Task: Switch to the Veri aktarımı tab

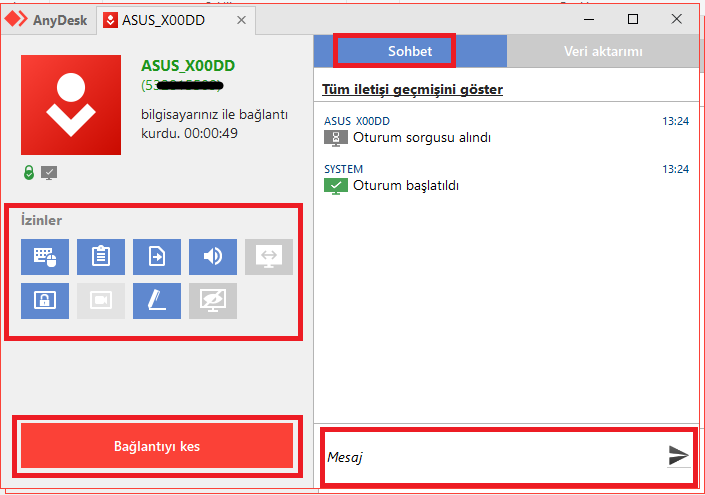Action: pos(603,51)
